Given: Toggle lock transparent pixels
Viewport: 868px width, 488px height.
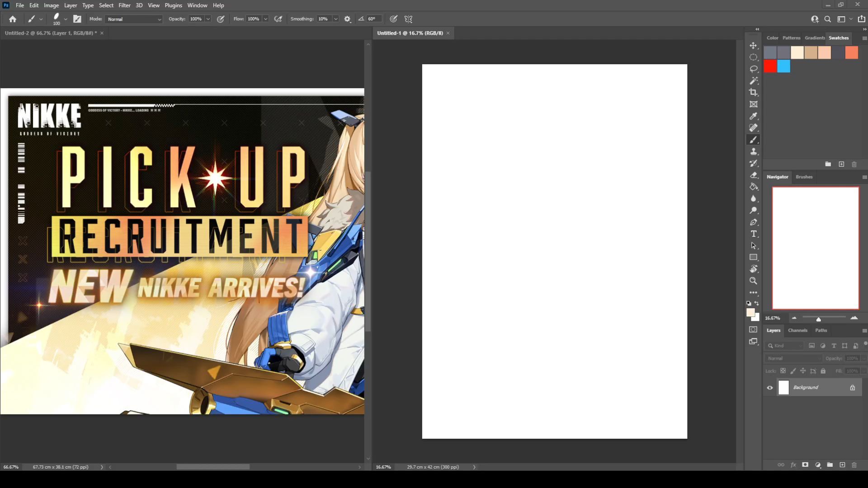Looking at the screenshot, I should click(783, 371).
